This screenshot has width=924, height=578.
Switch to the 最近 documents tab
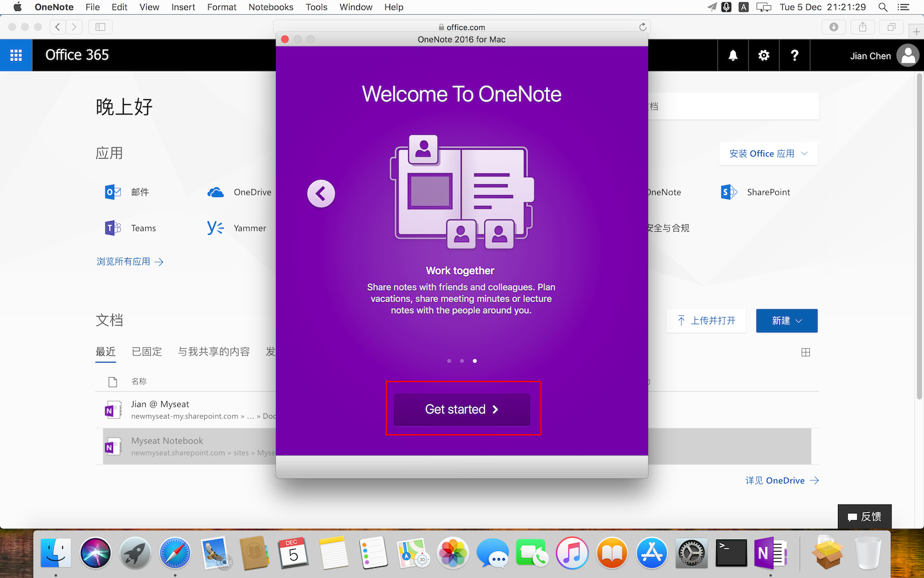[x=106, y=351]
